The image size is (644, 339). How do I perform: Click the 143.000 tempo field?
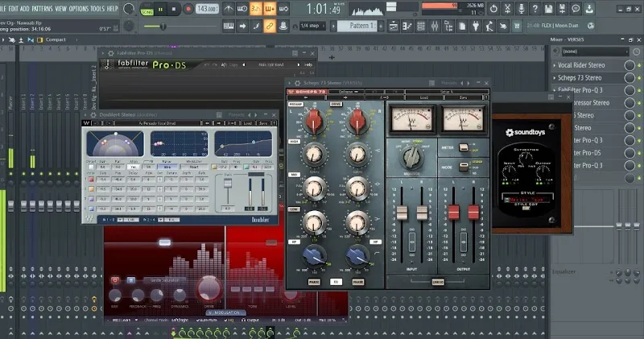207,9
